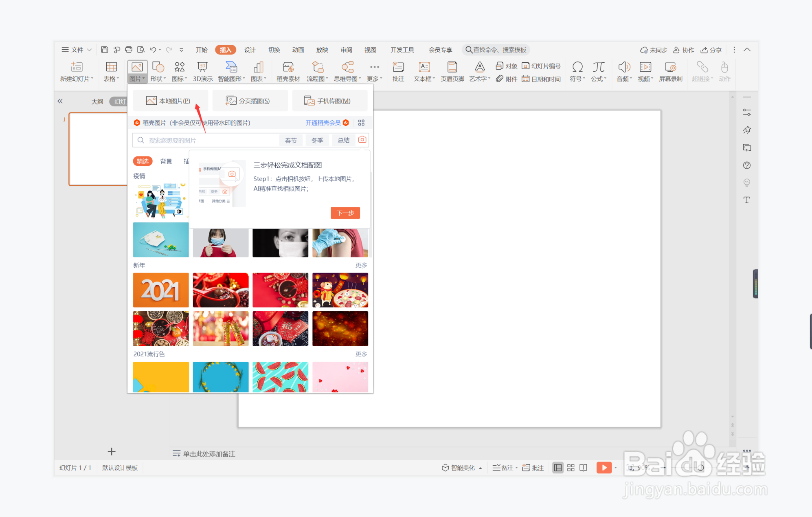
Task: Open the 文件 menu dropdown
Action: point(77,50)
